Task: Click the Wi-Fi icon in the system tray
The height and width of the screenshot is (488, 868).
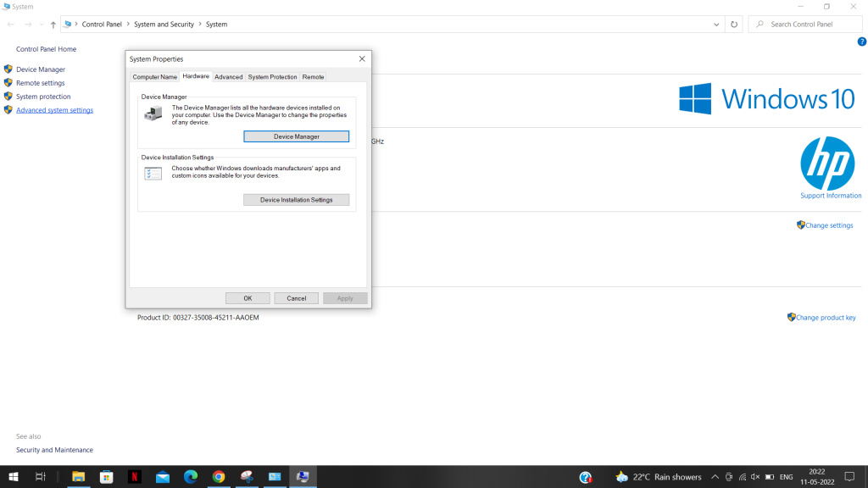Action: coord(743,476)
